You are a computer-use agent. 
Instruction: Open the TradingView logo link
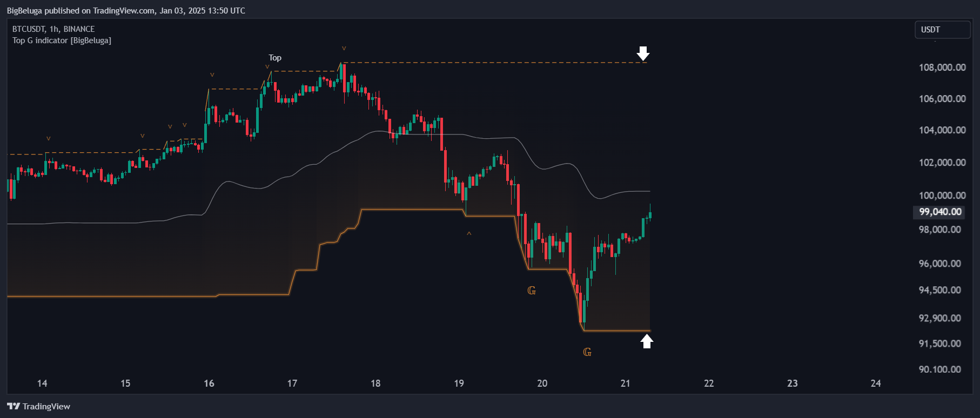(x=38, y=406)
